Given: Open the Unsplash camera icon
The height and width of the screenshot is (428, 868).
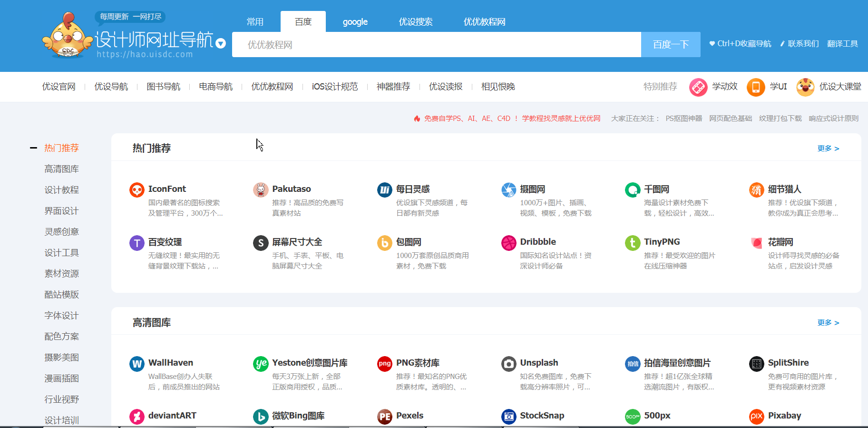Looking at the screenshot, I should click(509, 364).
